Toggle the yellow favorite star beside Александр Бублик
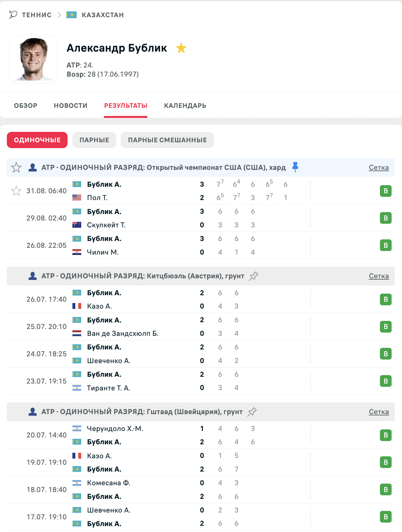The width and height of the screenshot is (402, 532). click(x=181, y=48)
